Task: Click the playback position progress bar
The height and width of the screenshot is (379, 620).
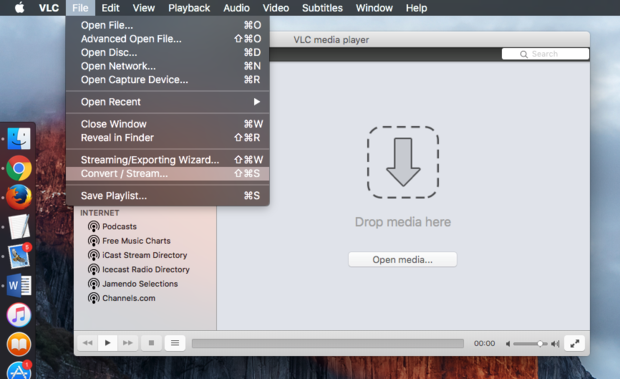Action: coord(328,343)
